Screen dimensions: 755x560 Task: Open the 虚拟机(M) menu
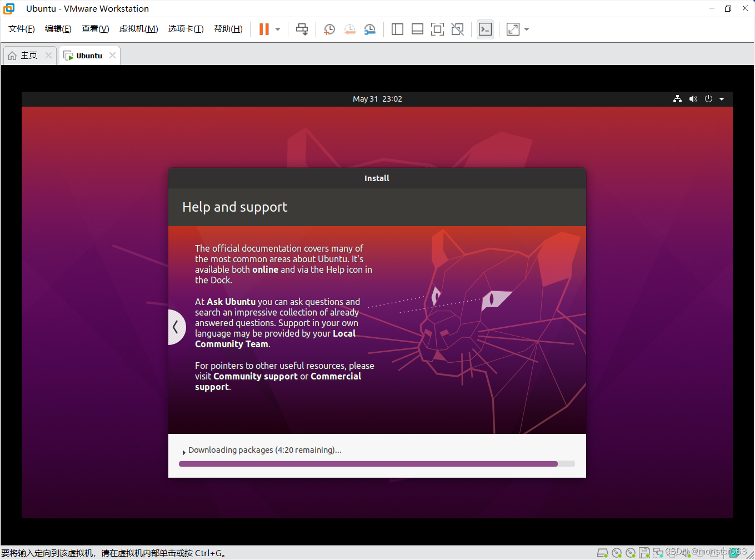point(138,28)
